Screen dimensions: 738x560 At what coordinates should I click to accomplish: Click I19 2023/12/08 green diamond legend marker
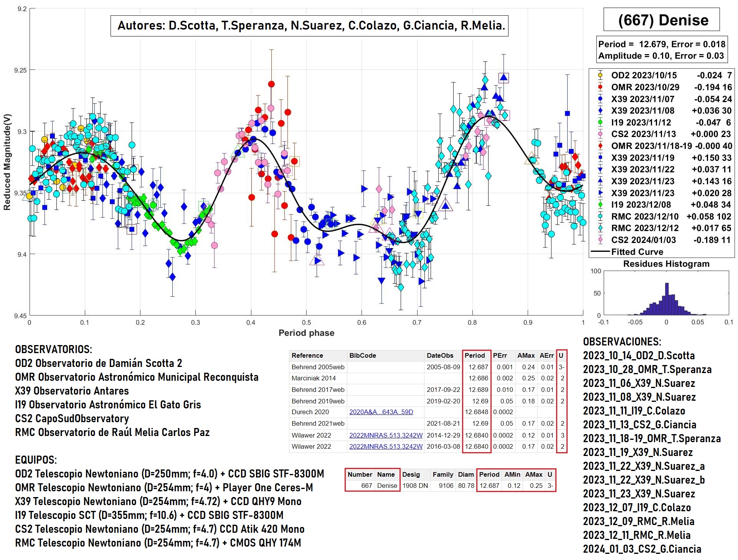tap(600, 205)
